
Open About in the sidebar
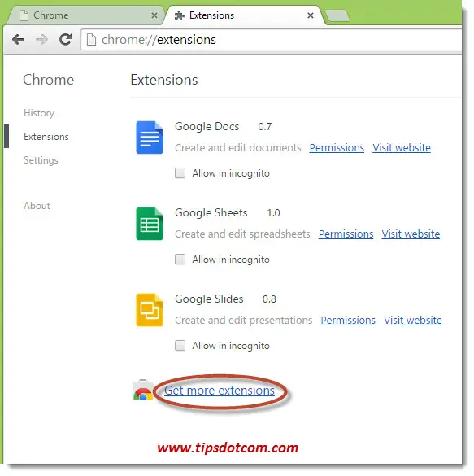pyautogui.click(x=37, y=206)
